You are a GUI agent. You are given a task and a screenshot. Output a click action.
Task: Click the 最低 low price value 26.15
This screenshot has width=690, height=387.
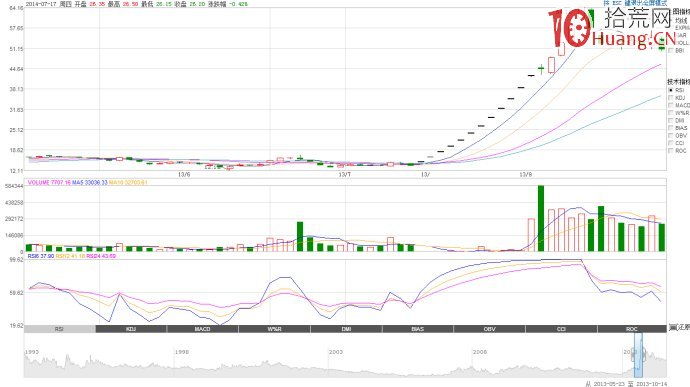(x=163, y=4)
